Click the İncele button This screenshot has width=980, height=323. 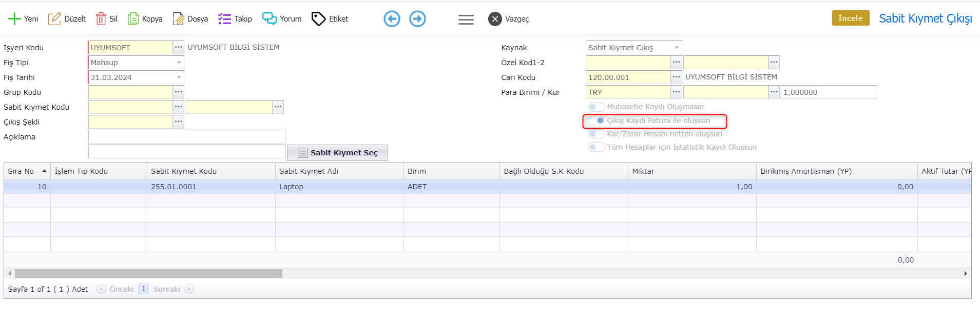[850, 18]
